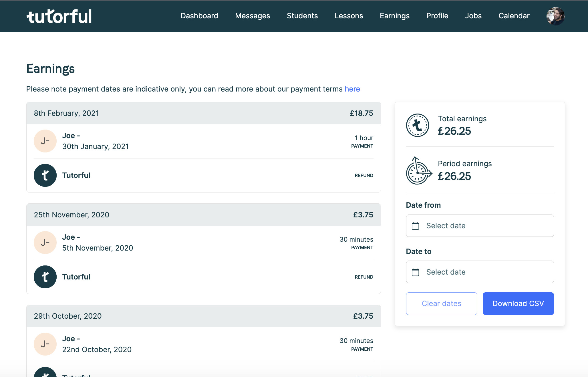Click Joe's avatar for 22nd October, 2020
Viewport: 588px width, 377px height.
(x=45, y=344)
